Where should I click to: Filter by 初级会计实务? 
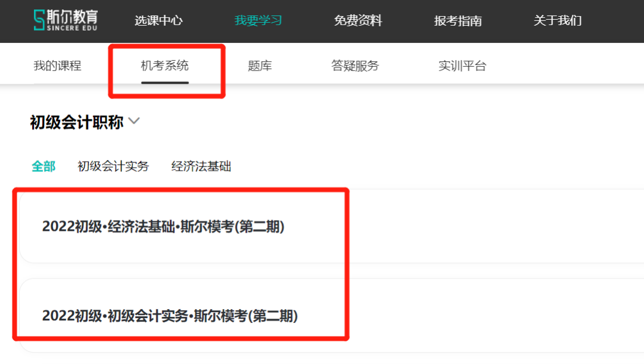113,166
